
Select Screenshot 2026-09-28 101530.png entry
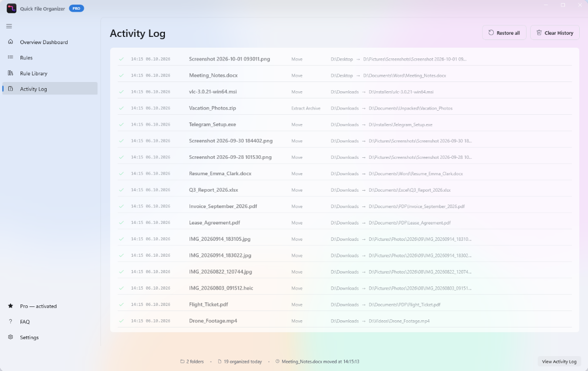[x=230, y=157]
